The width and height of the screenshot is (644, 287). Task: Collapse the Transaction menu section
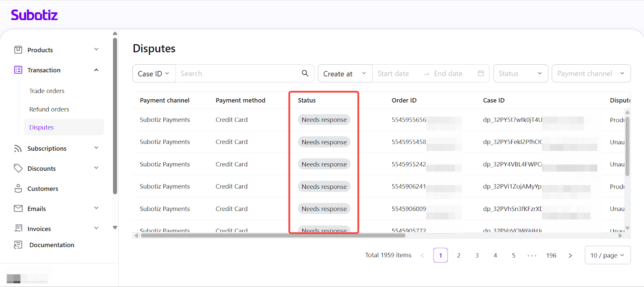[x=96, y=70]
